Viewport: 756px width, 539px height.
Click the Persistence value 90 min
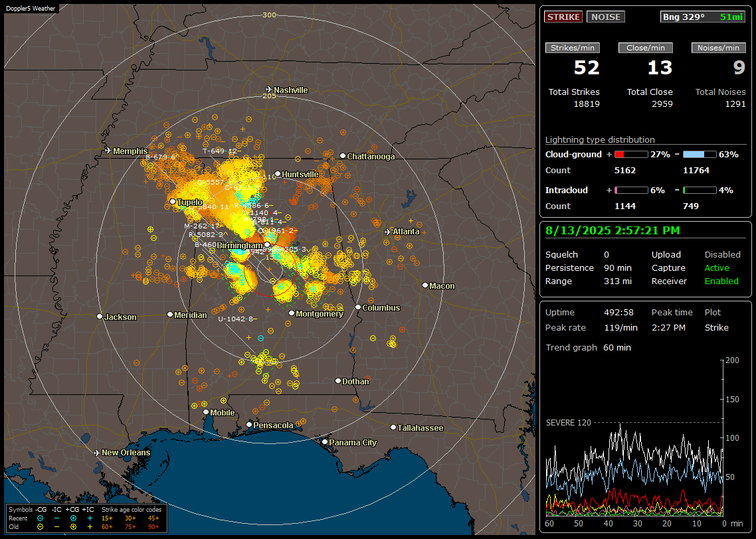tap(618, 268)
